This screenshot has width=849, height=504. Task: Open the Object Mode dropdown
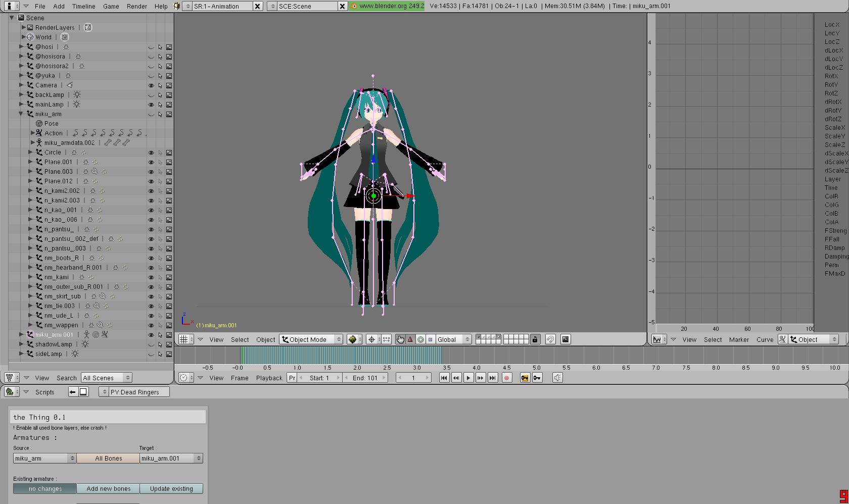pyautogui.click(x=311, y=339)
